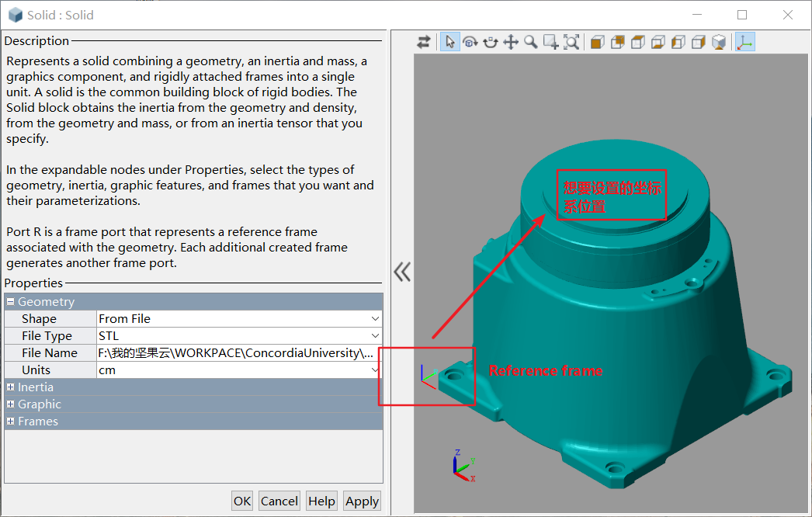Expand the Frames section
This screenshot has width=812, height=517.
tap(9, 421)
